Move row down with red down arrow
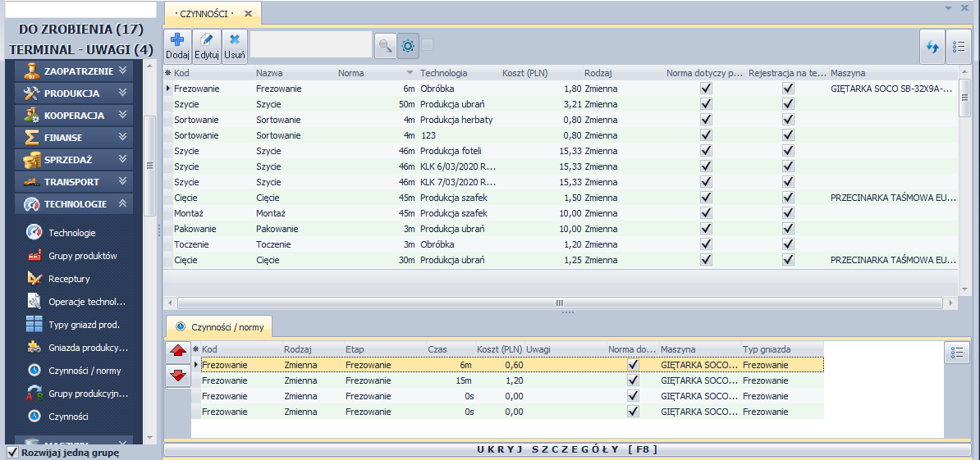Image resolution: width=980 pixels, height=460 pixels. click(x=178, y=376)
